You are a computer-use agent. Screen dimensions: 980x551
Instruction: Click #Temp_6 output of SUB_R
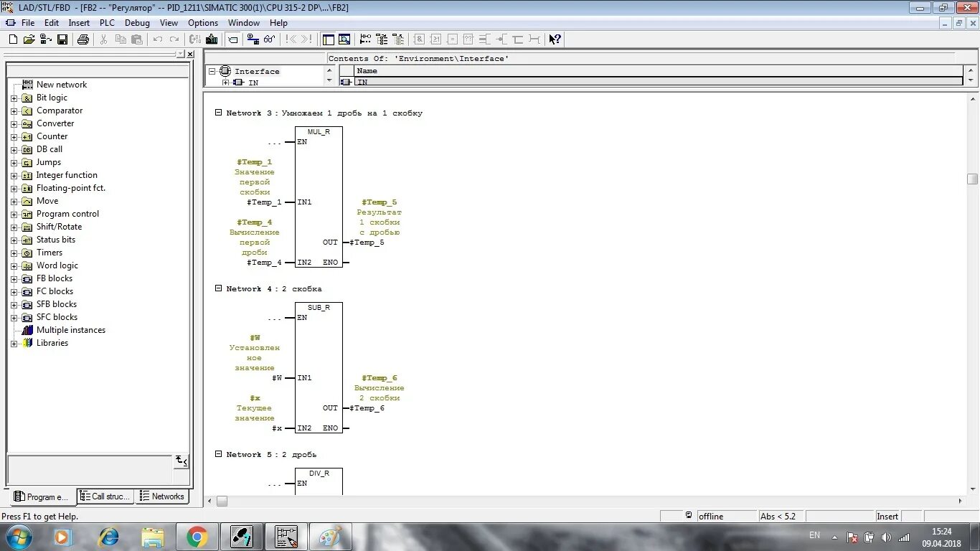pyautogui.click(x=367, y=408)
